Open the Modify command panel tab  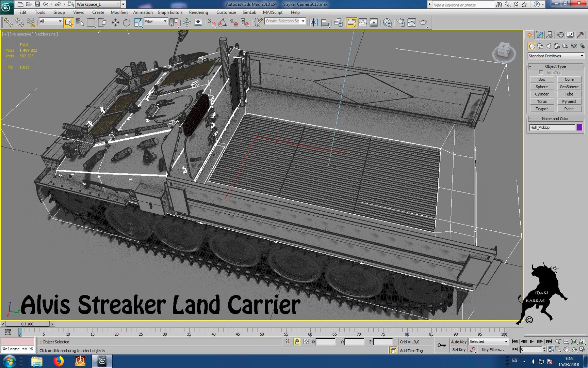(540, 35)
